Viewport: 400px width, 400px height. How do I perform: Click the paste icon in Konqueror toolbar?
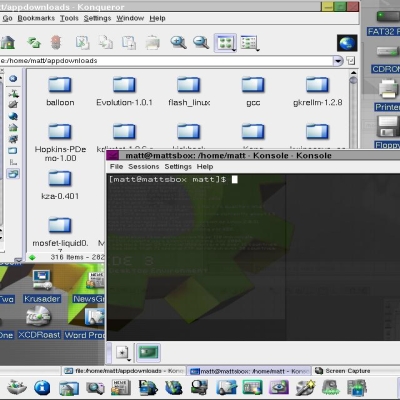coord(129,43)
